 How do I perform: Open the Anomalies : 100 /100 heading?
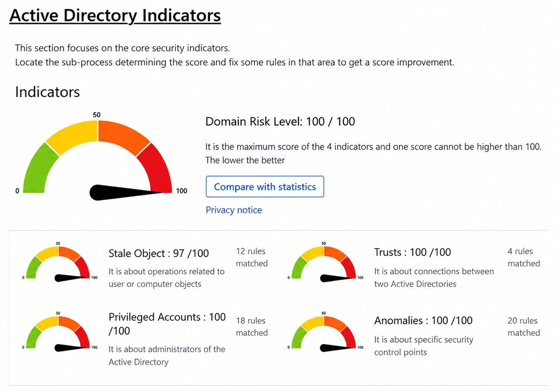click(x=423, y=320)
